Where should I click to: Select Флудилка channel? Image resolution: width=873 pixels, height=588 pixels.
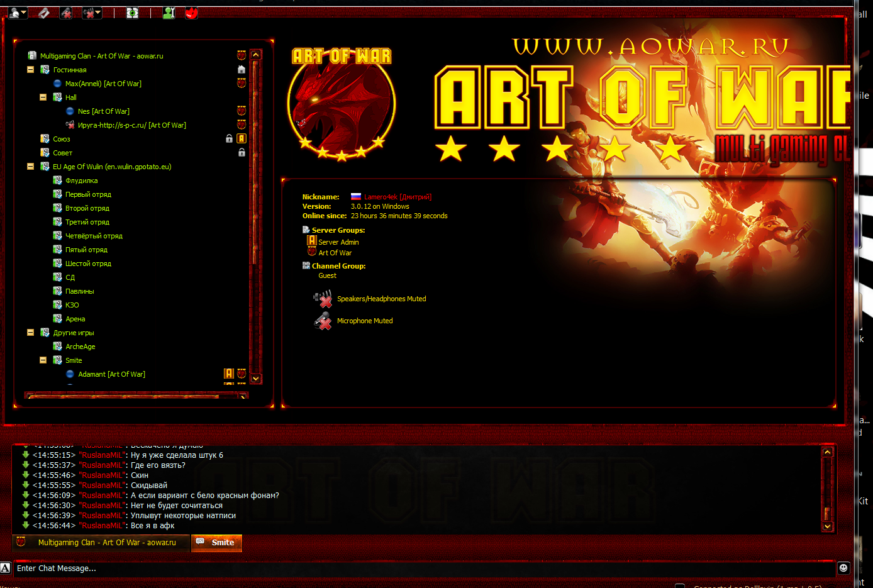pyautogui.click(x=81, y=180)
